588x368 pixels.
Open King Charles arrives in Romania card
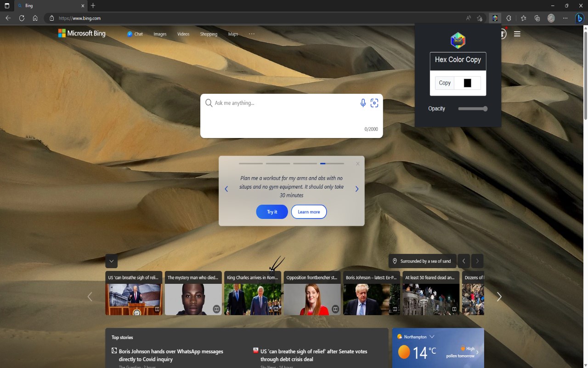click(x=253, y=293)
